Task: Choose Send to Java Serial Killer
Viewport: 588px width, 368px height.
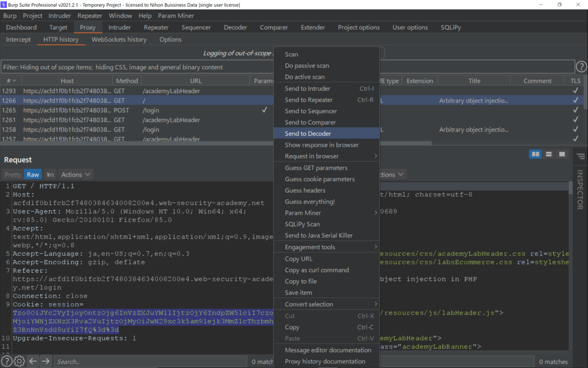Action: [x=327, y=235]
